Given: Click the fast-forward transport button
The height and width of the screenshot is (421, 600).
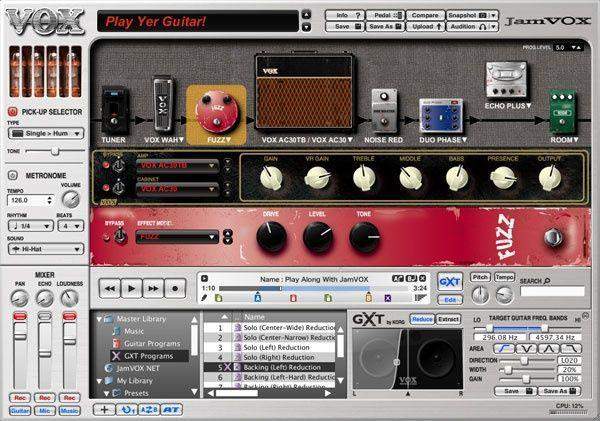Looking at the screenshot, I should click(x=153, y=288).
